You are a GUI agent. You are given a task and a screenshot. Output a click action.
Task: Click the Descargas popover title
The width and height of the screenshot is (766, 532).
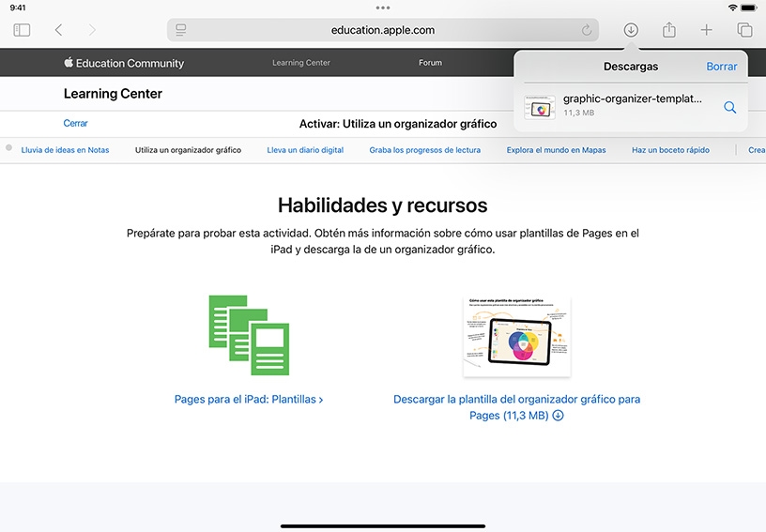pyautogui.click(x=631, y=67)
